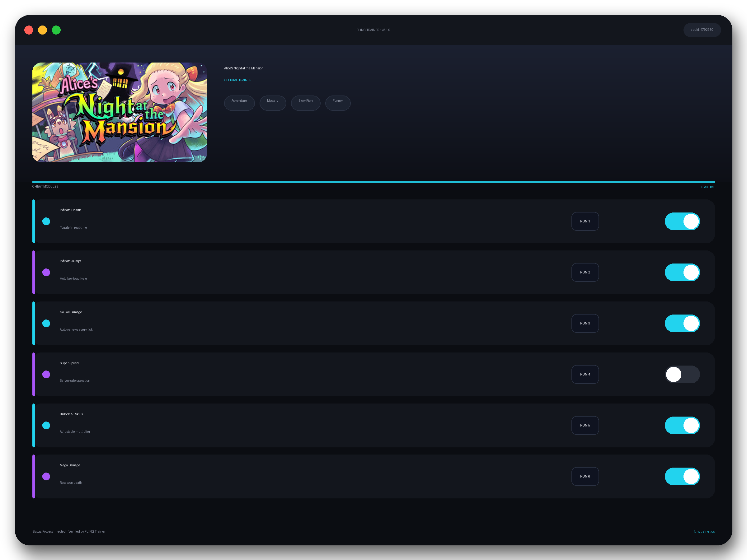
Task: Click the Story Rich tag
Action: (306, 103)
